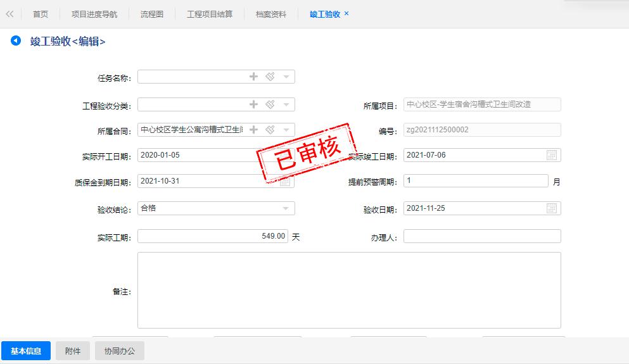This screenshot has height=364, width=629.
Task: Close the 竣工验收 tab
Action: (x=346, y=13)
